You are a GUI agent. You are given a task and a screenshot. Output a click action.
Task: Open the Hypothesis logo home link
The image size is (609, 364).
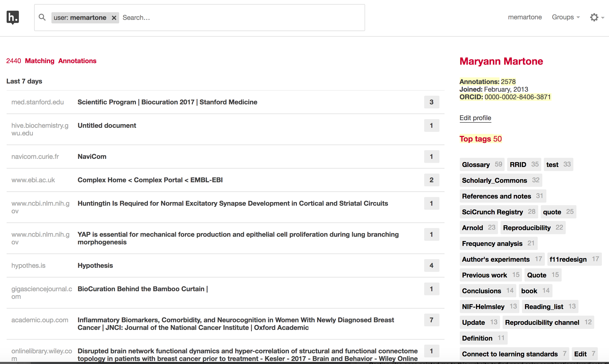click(13, 18)
